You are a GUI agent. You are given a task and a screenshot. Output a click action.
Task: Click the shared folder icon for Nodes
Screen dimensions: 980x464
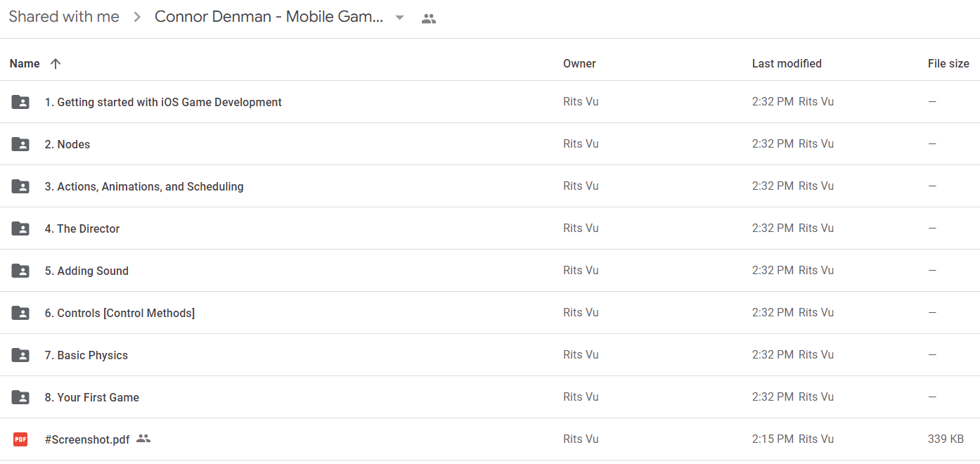coord(20,144)
